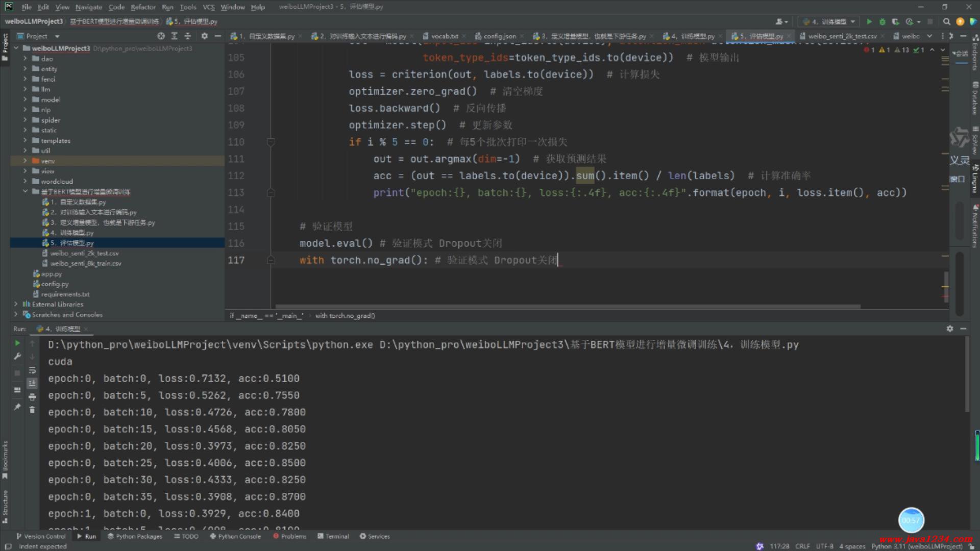Open the Python Packages tool window
The height and width of the screenshot is (551, 980).
tap(135, 536)
